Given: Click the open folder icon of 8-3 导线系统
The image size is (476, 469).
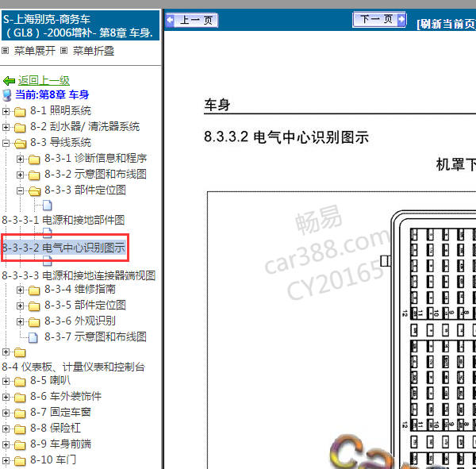Looking at the screenshot, I should [x=20, y=144].
